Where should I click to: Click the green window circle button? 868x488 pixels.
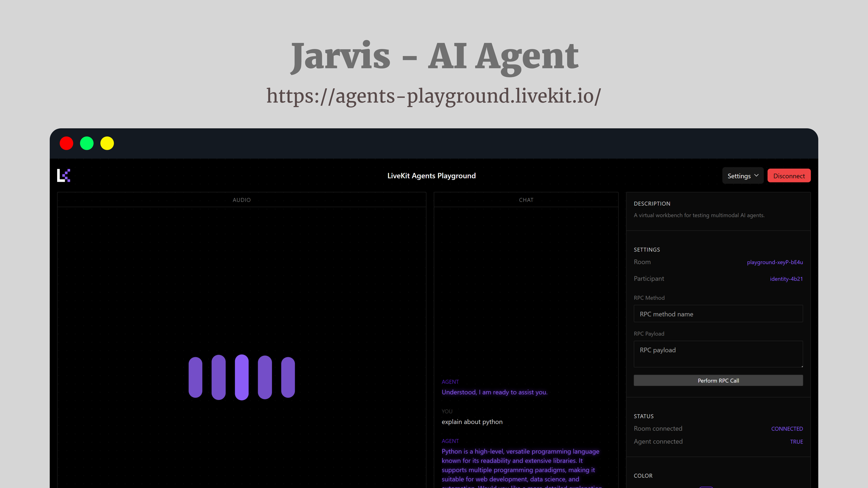click(x=87, y=143)
